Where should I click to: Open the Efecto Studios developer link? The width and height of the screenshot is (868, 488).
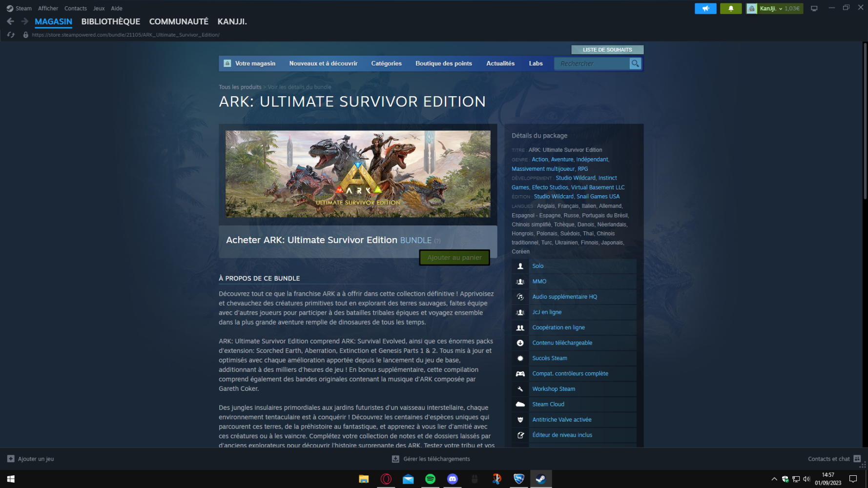point(550,187)
